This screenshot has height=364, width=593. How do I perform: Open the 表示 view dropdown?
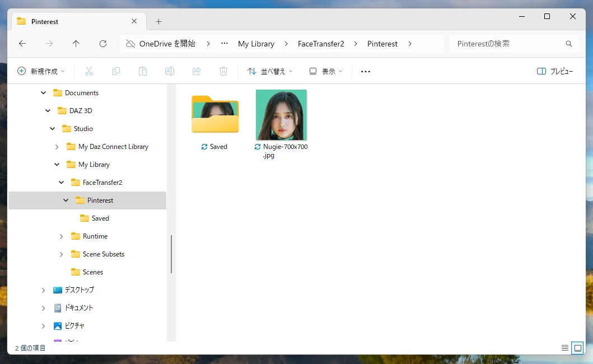click(326, 71)
